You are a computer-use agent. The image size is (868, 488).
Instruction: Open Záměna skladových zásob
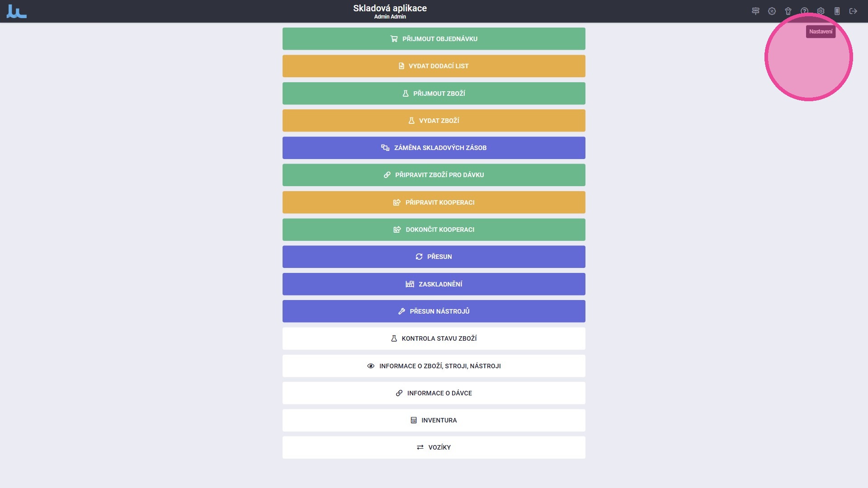[x=434, y=148]
